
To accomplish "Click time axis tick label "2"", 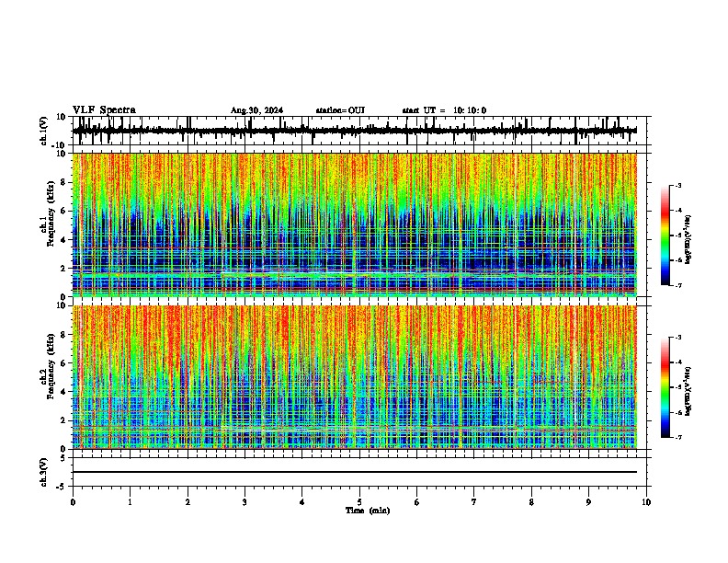I will click(x=188, y=502).
